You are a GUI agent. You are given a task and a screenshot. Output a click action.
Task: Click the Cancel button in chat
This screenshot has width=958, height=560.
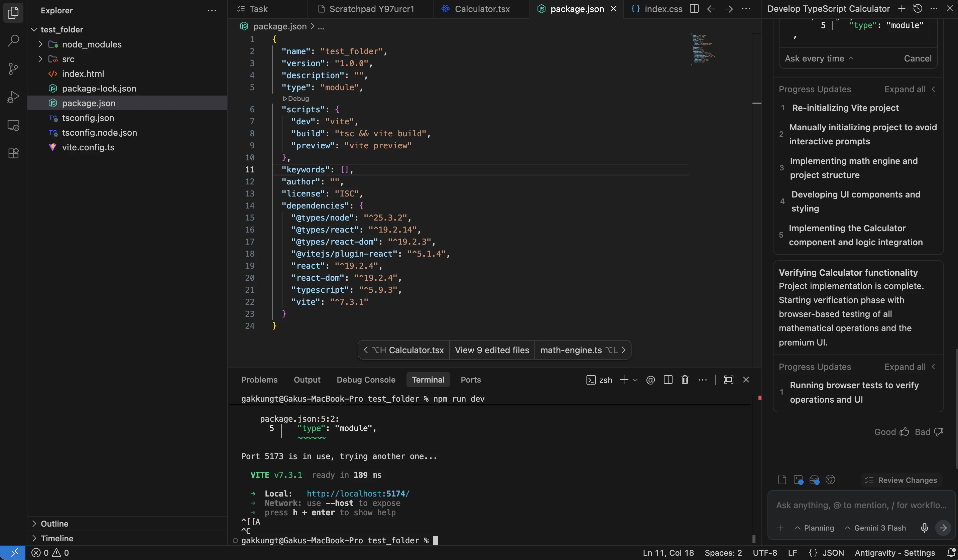click(x=917, y=58)
